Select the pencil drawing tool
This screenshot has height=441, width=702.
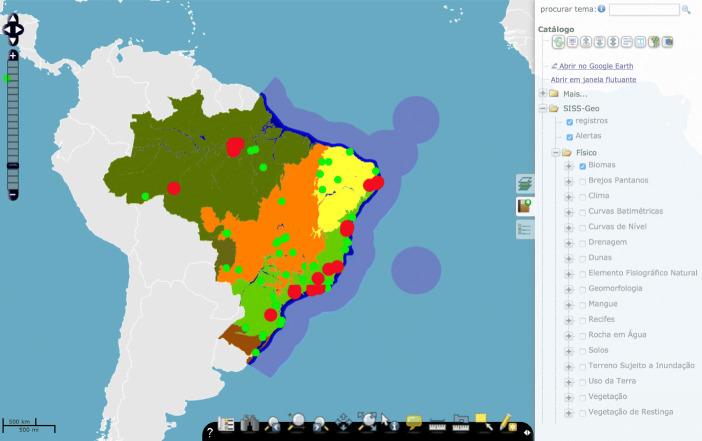click(508, 423)
